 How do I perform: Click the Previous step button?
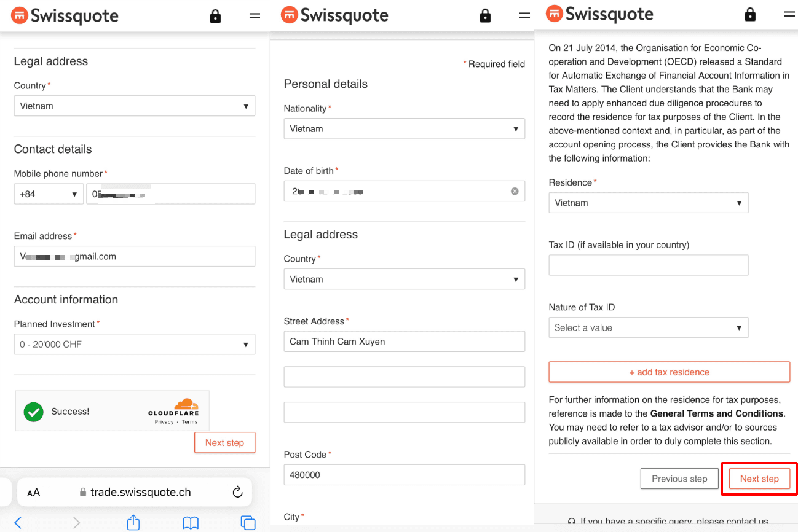click(x=679, y=479)
